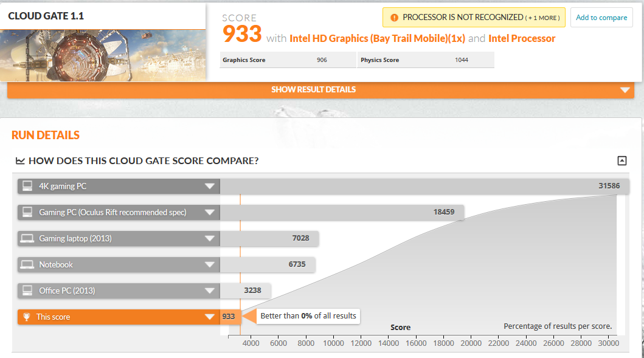Select the This score label

pos(53,317)
